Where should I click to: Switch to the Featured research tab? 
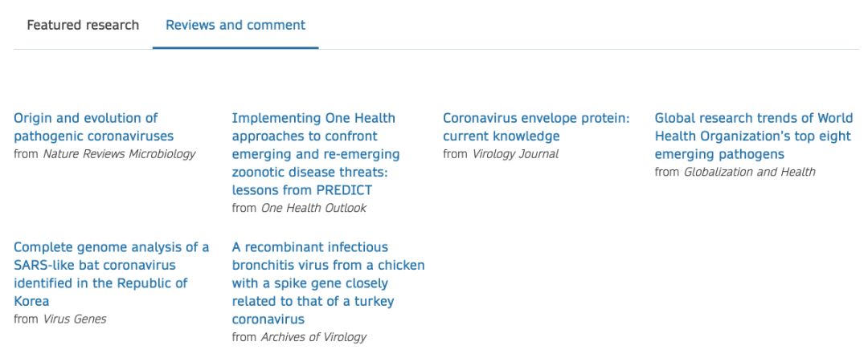(x=83, y=25)
